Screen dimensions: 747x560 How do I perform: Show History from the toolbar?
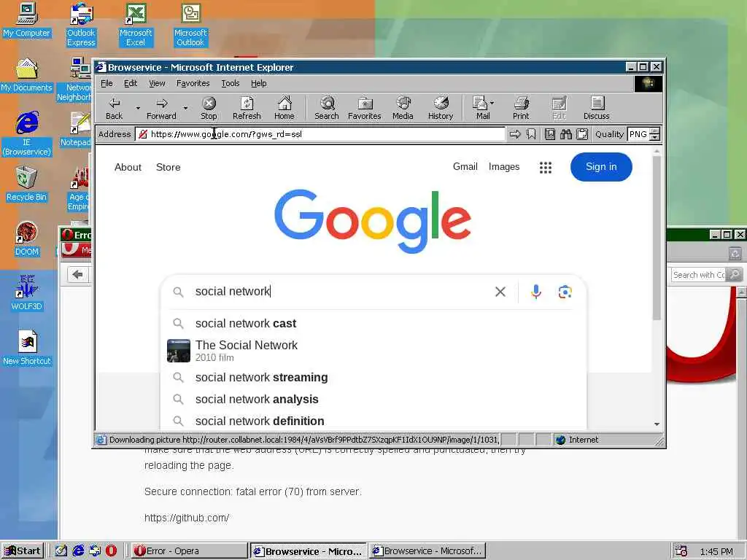click(441, 108)
